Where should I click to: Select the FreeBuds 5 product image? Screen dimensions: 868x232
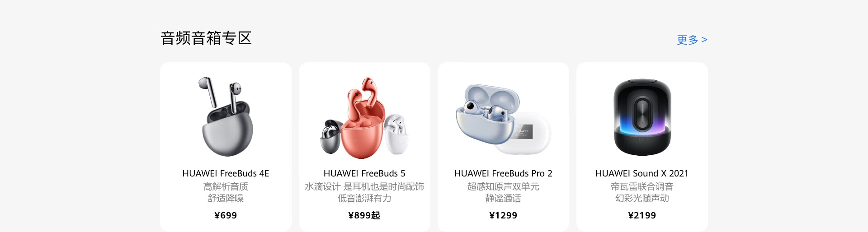364,118
